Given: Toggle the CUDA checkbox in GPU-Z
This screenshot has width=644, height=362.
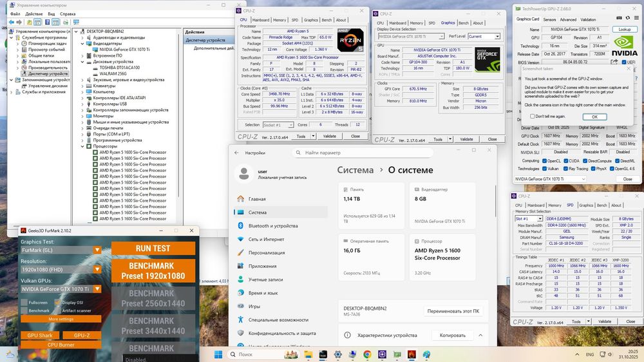Looking at the screenshot, I should [566, 161].
